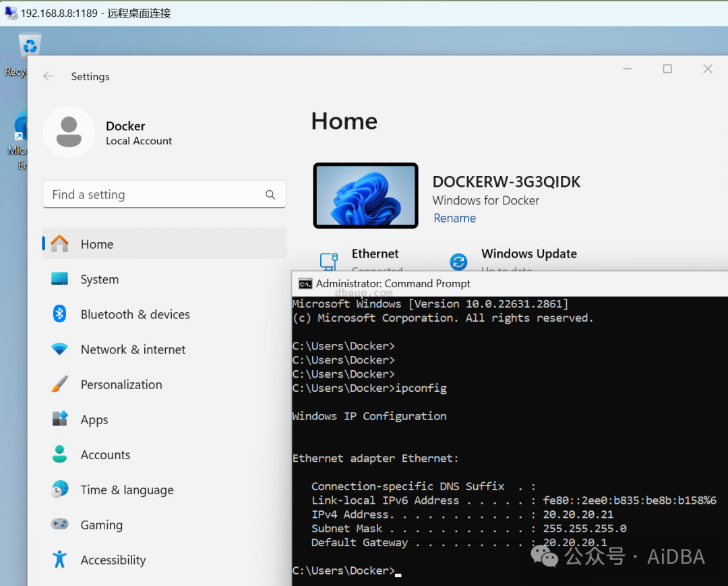Open Bluetooth & devices category
This screenshot has height=586, width=728.
point(164,314)
